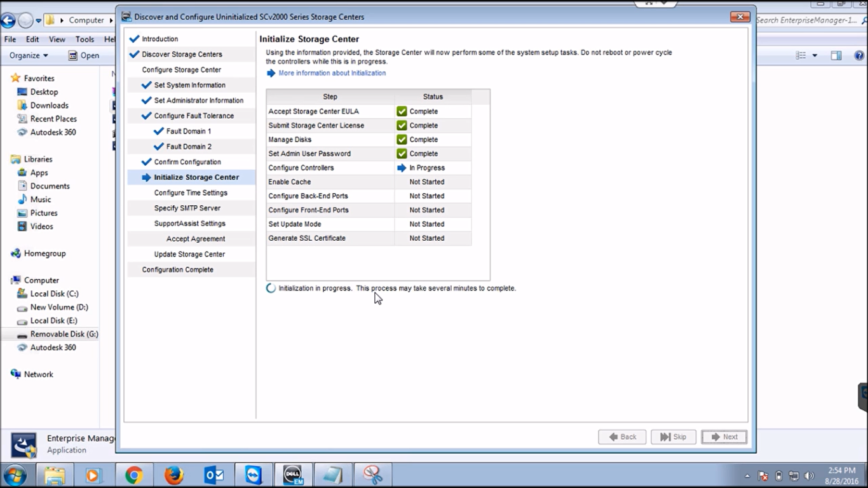Open Outlook from the taskbar
This screenshot has width=868, height=488.
click(214, 475)
